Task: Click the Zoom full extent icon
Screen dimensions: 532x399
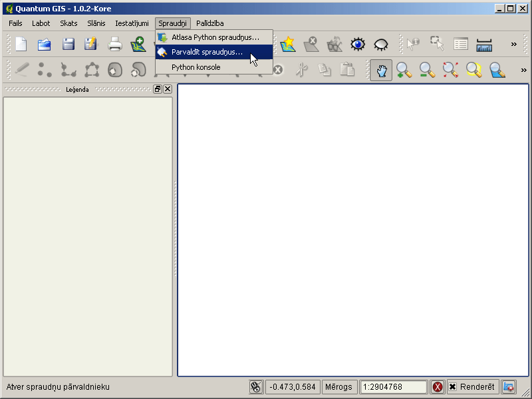Action: [451, 70]
